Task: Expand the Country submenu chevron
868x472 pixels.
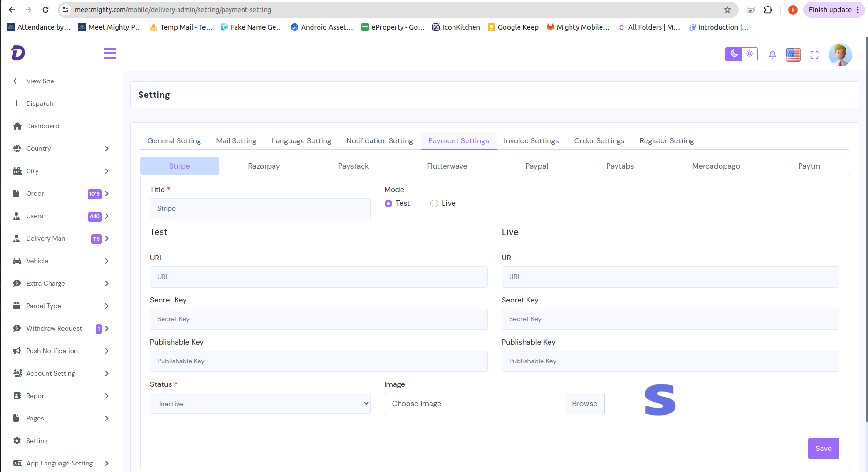Action: 107,148
